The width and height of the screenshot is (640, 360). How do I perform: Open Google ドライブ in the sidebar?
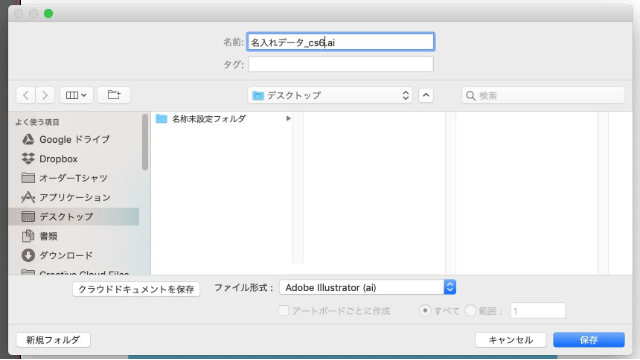[65, 140]
